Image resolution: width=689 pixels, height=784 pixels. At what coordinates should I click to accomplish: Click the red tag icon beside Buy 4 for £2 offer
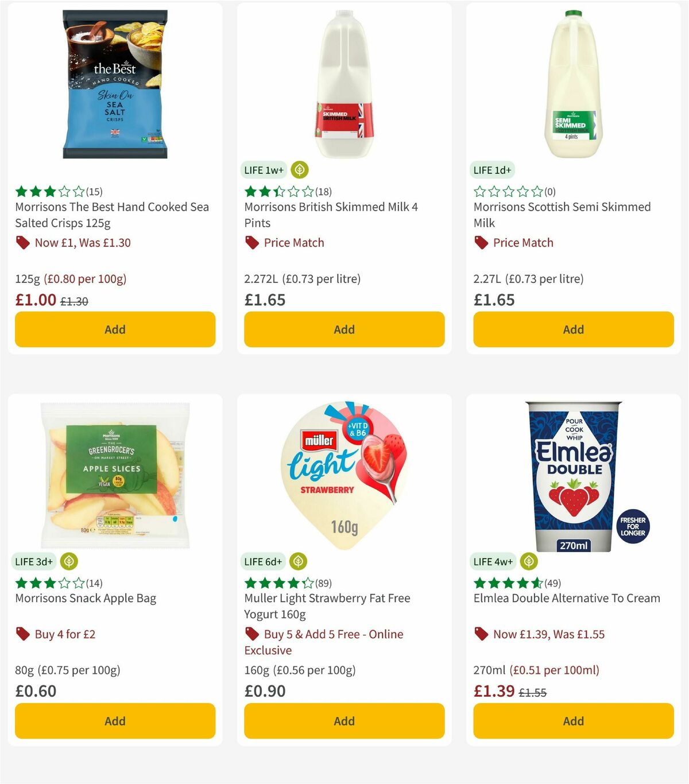(x=23, y=634)
